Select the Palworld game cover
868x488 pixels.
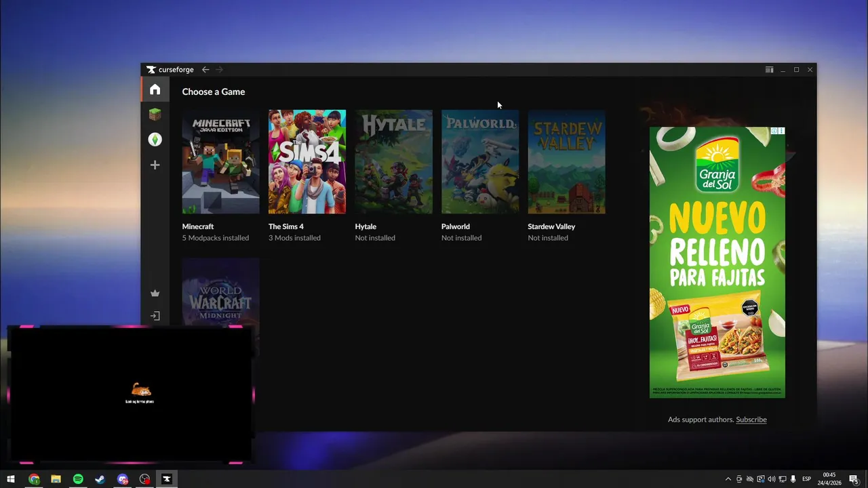480,162
